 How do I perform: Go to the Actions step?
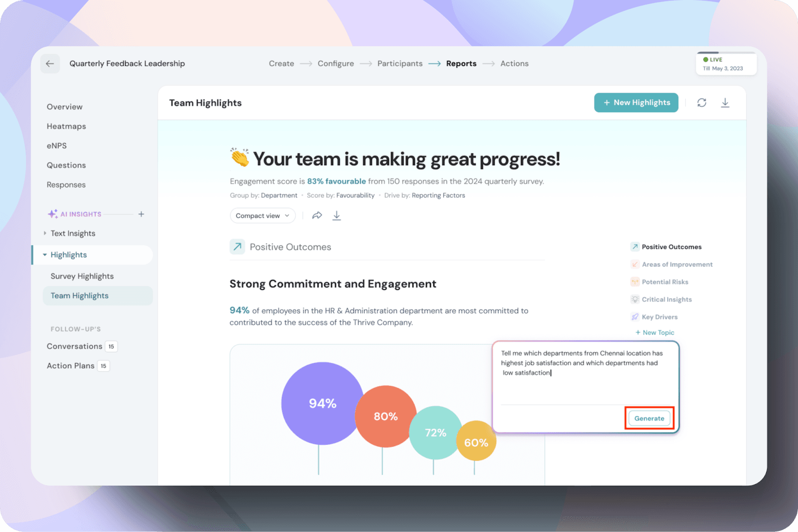[514, 64]
